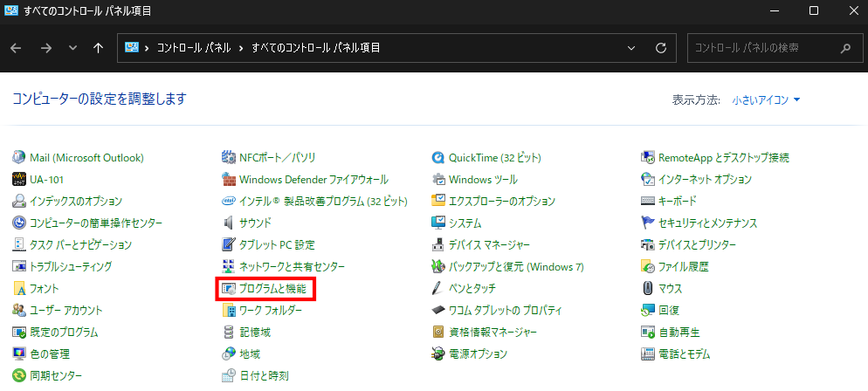Open the 日付と時刻 icon
Viewport: 868px width, 391px height.
[229, 376]
